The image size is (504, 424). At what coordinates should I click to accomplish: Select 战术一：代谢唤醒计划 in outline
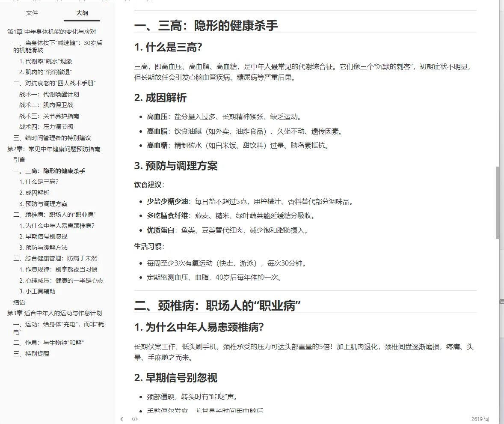[49, 94]
